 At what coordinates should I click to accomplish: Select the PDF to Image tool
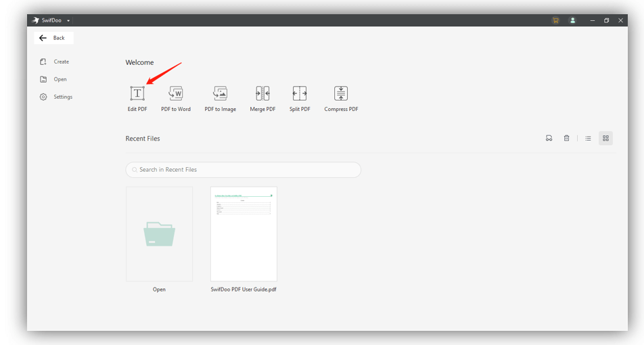tap(220, 99)
